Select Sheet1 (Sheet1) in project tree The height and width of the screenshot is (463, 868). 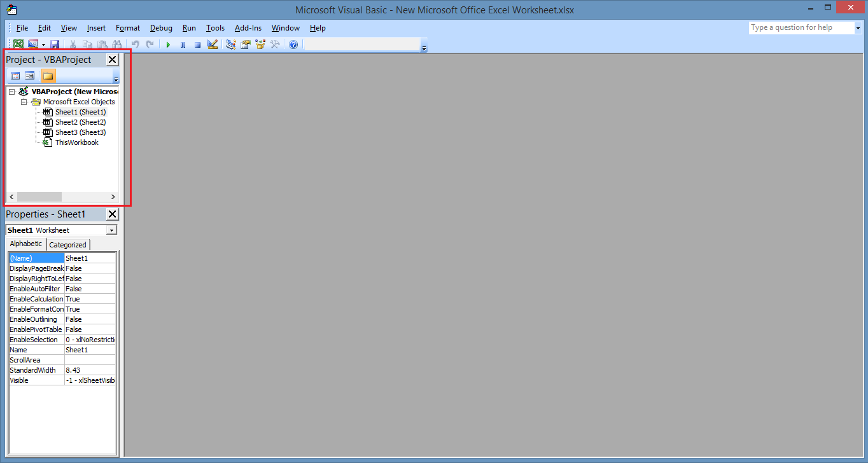(x=80, y=112)
